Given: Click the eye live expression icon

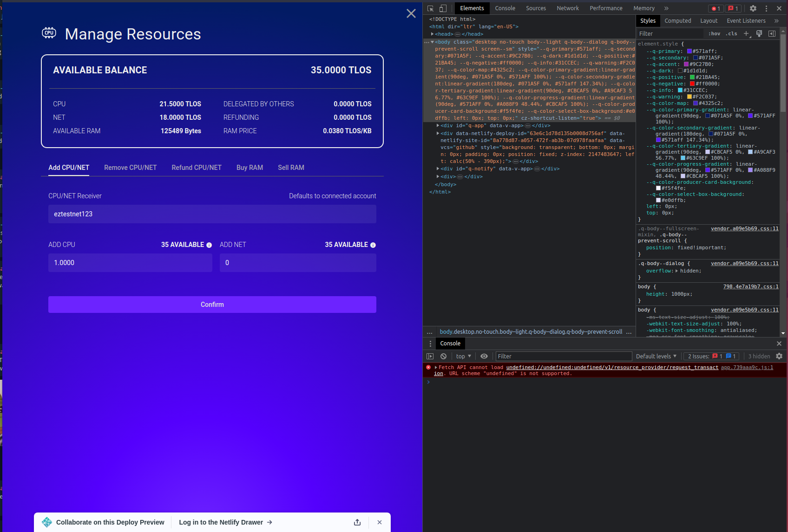Looking at the screenshot, I should click(484, 356).
